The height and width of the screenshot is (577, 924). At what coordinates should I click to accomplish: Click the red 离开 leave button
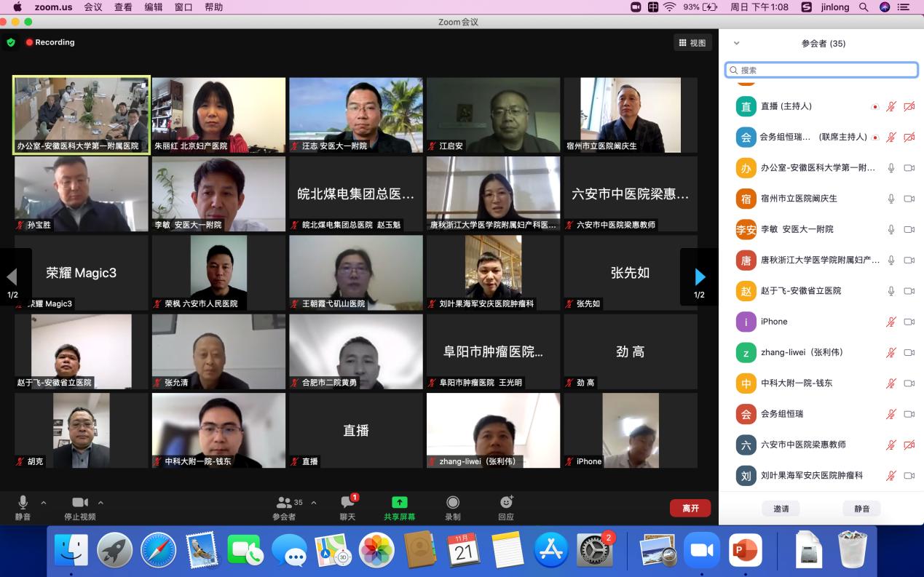point(690,508)
